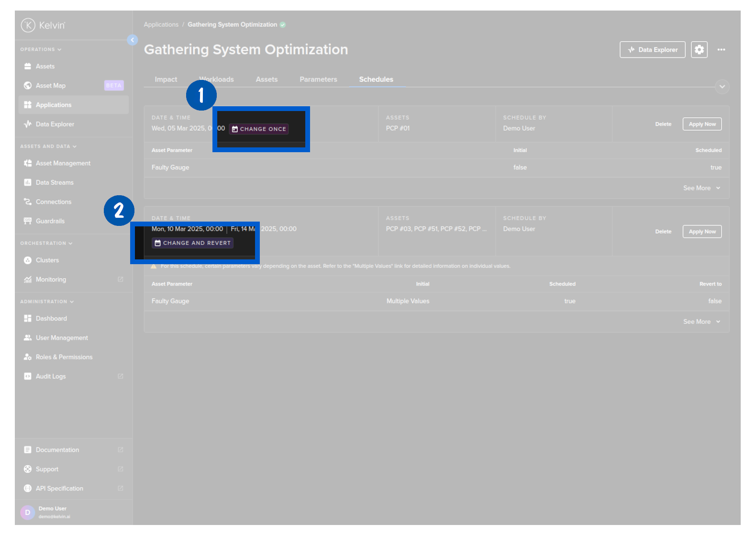Click the settings gear icon
Image resolution: width=756 pixels, height=536 pixels.
pyautogui.click(x=699, y=50)
